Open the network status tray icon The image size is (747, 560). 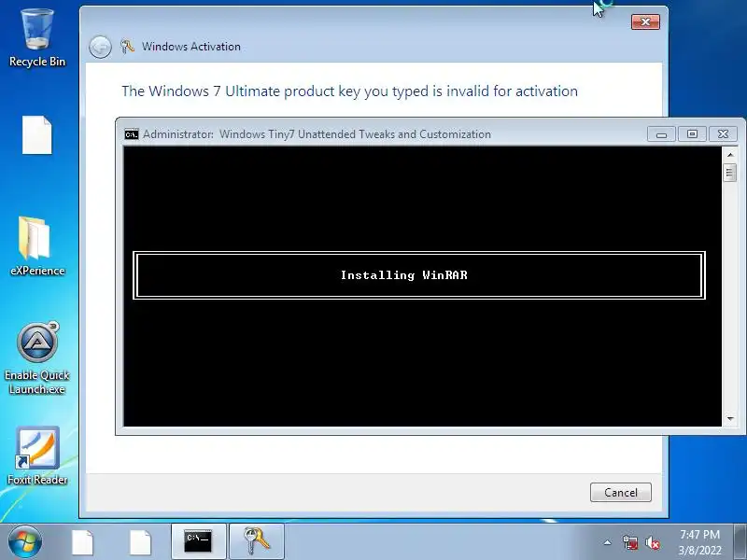[x=630, y=542]
